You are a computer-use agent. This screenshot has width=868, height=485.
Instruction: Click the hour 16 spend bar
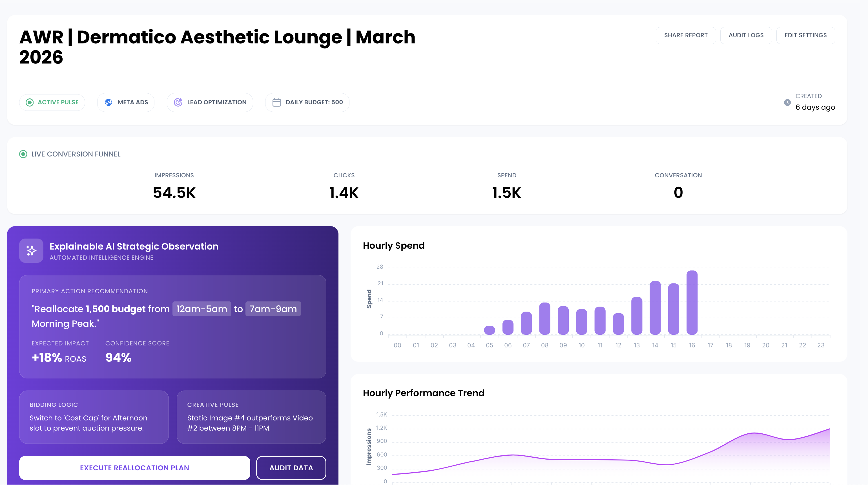point(692,302)
